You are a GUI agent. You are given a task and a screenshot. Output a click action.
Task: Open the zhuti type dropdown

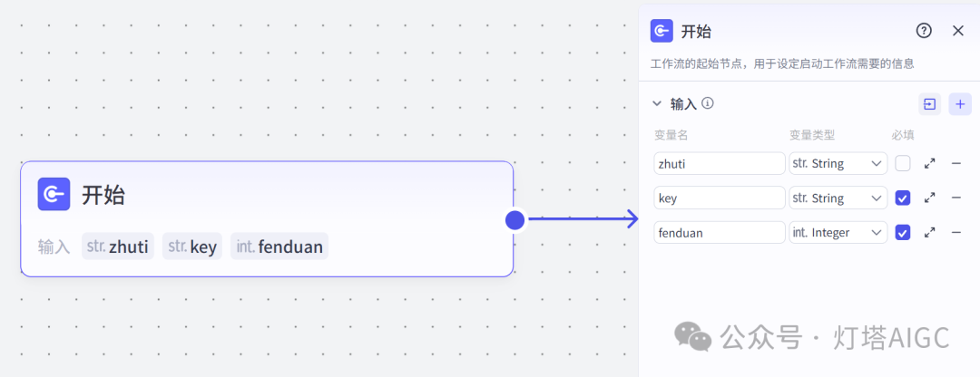pyautogui.click(x=838, y=164)
